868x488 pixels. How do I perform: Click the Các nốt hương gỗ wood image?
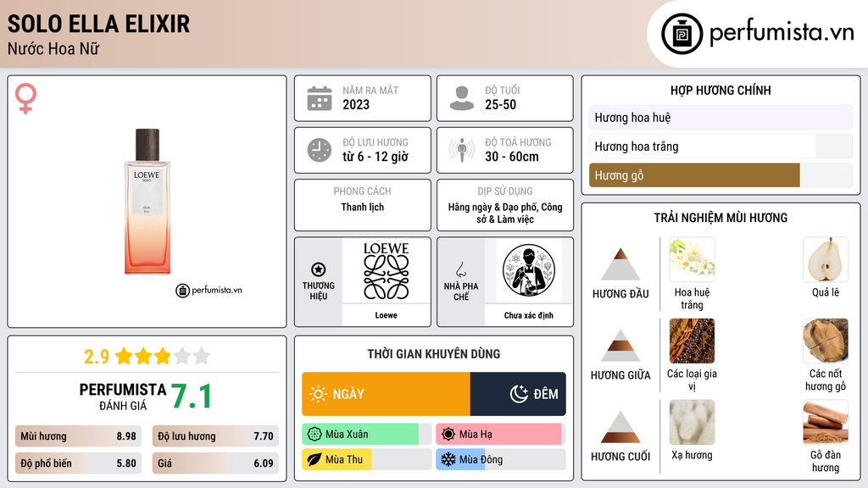826,341
